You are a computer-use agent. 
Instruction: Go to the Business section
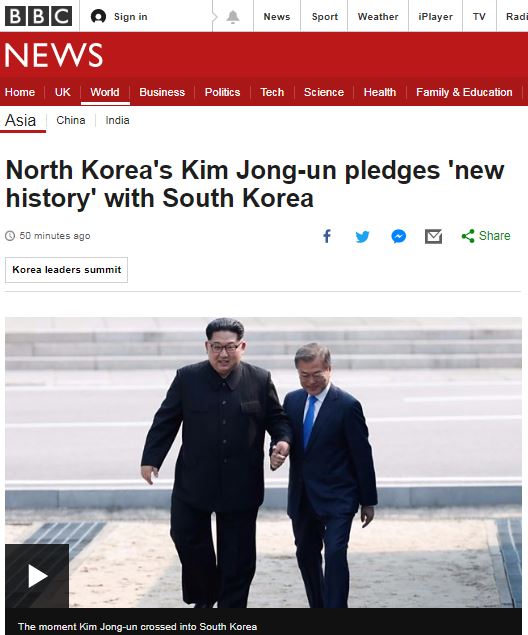coord(162,92)
